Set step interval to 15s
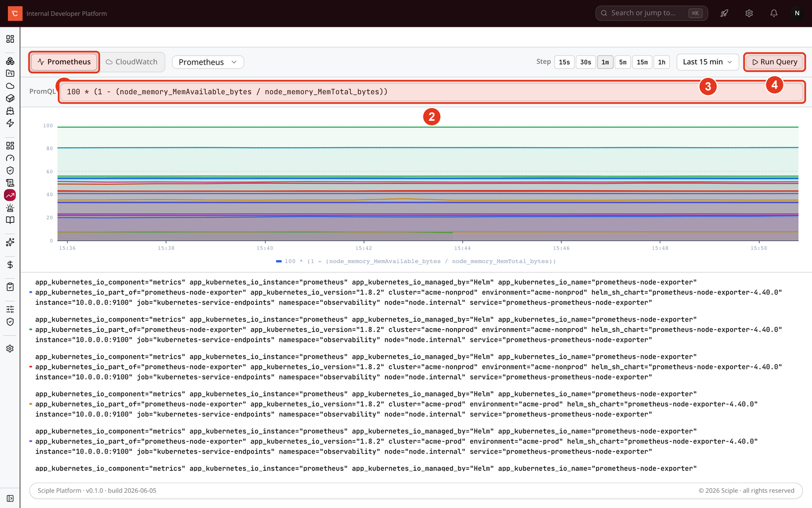 tap(564, 62)
